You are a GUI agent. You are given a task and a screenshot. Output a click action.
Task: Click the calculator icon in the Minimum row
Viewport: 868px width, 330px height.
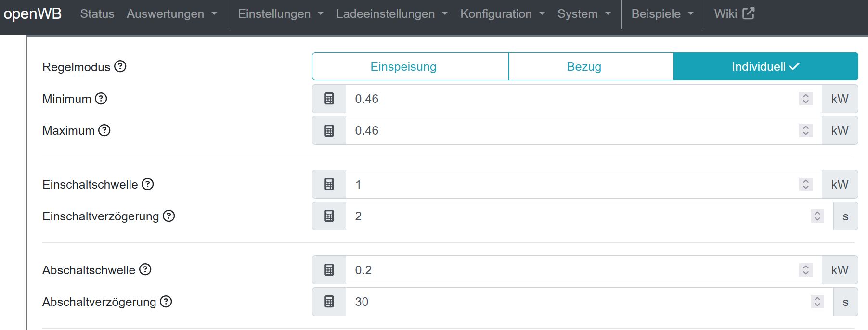click(x=329, y=99)
